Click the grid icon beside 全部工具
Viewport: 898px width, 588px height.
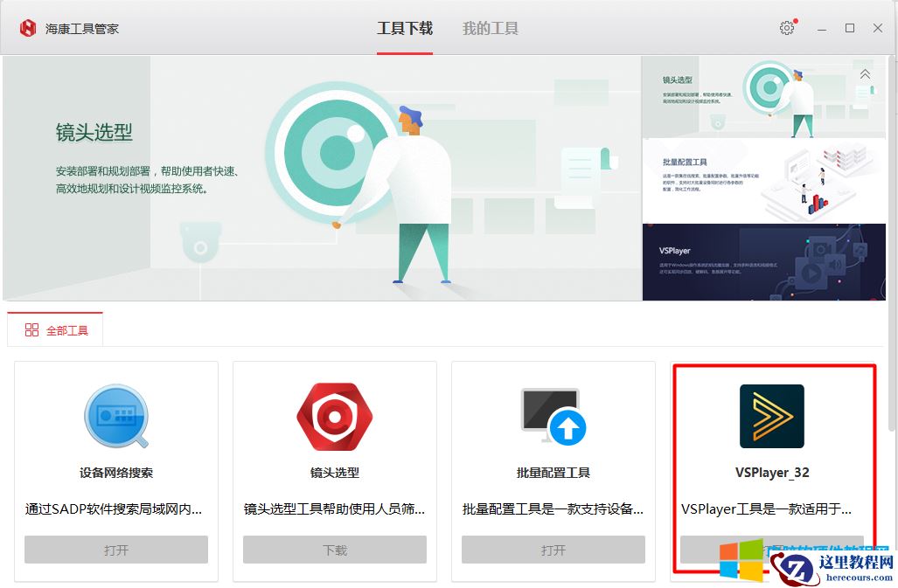(31, 331)
